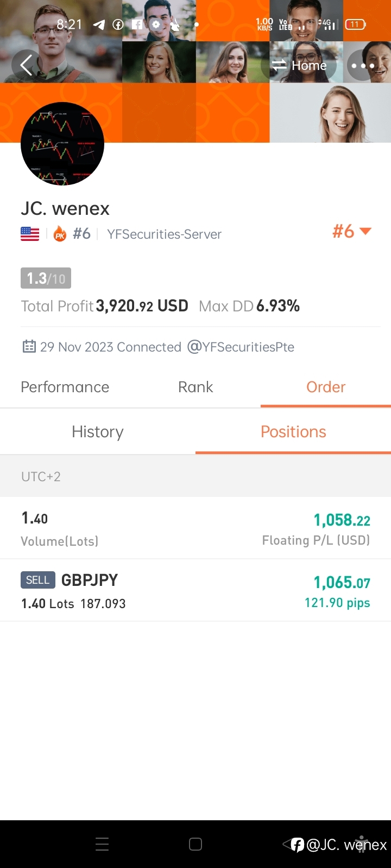This screenshot has height=868, width=391.
Task: Switch to the Rank tab
Action: pos(195,387)
